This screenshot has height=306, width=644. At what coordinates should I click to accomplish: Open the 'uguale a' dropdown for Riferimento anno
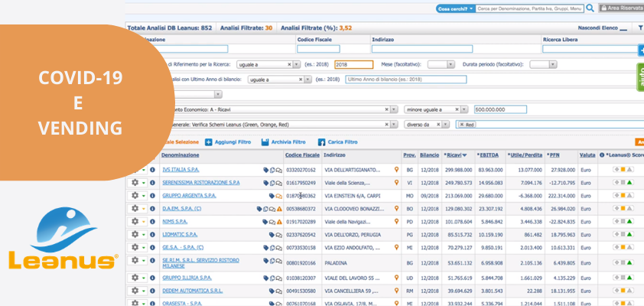[297, 64]
